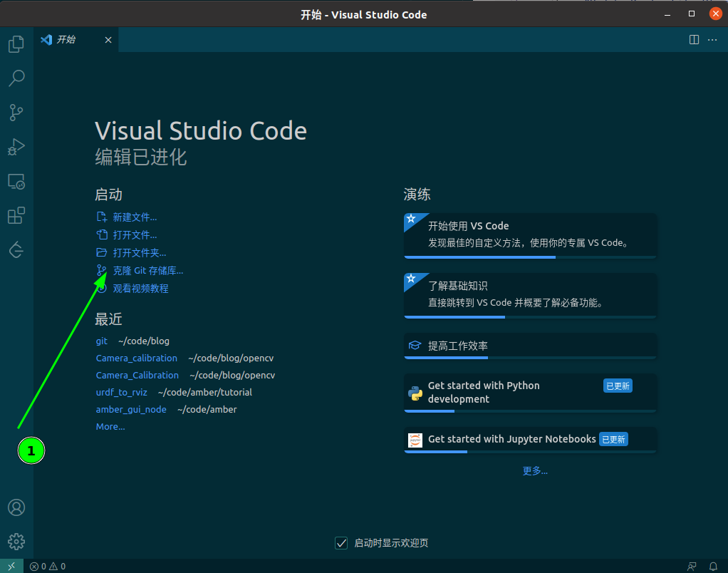Open the More Actions ellipsis menu
Image resolution: width=728 pixels, height=573 pixels.
(712, 40)
